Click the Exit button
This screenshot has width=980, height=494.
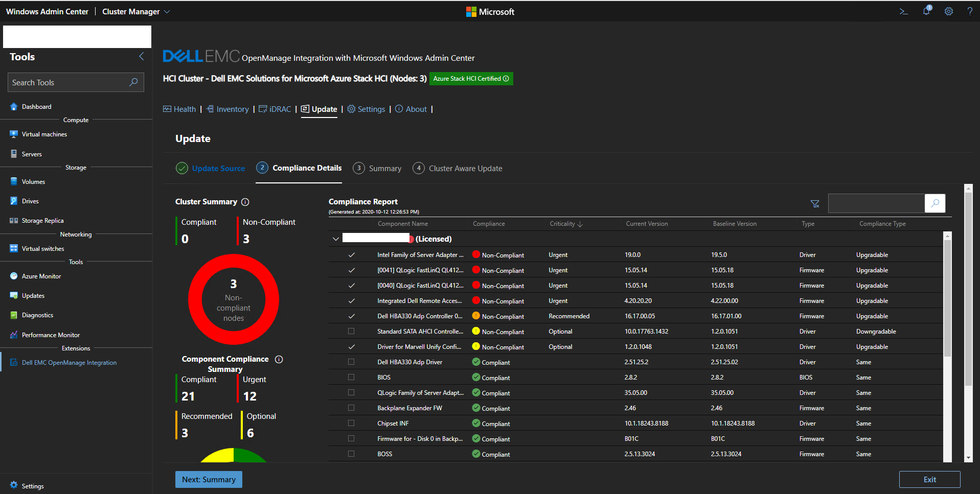pyautogui.click(x=929, y=479)
